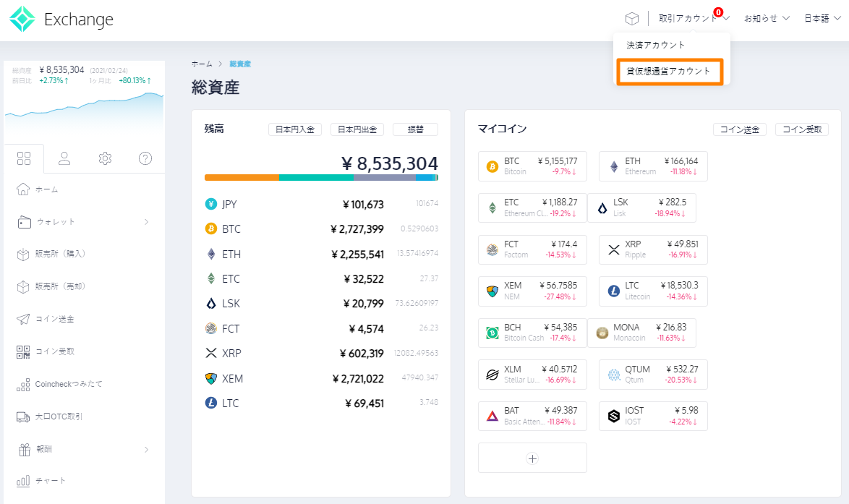This screenshot has width=849, height=504.
Task: Open the LSK Lisk coin card
Action: (x=641, y=208)
